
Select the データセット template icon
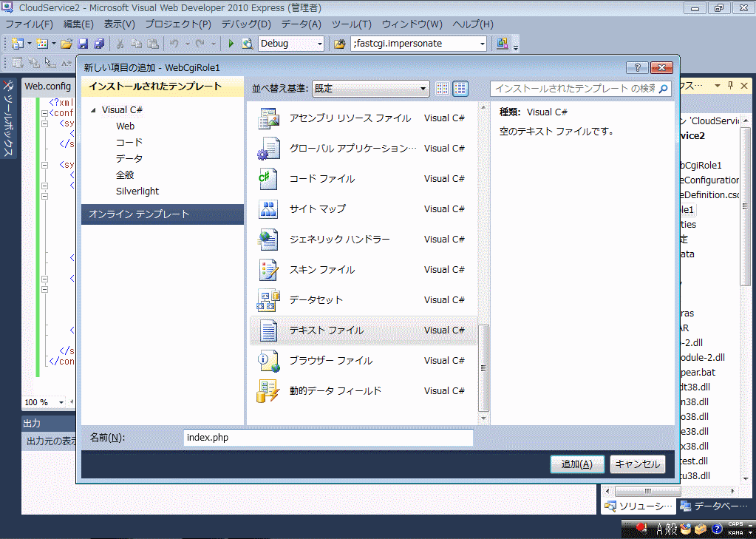[268, 300]
